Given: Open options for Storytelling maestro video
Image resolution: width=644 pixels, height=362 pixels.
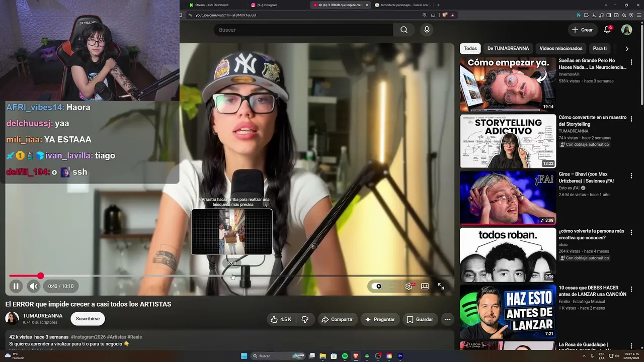Looking at the screenshot, I should [x=631, y=120].
